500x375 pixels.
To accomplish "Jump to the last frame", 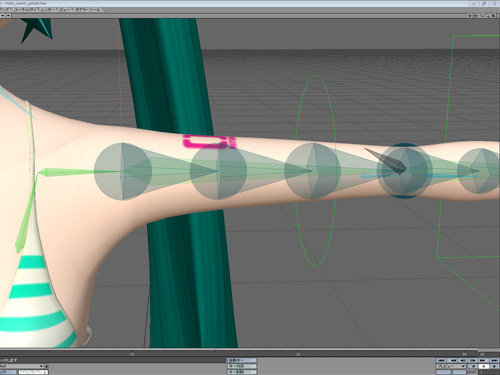I will point(494,360).
